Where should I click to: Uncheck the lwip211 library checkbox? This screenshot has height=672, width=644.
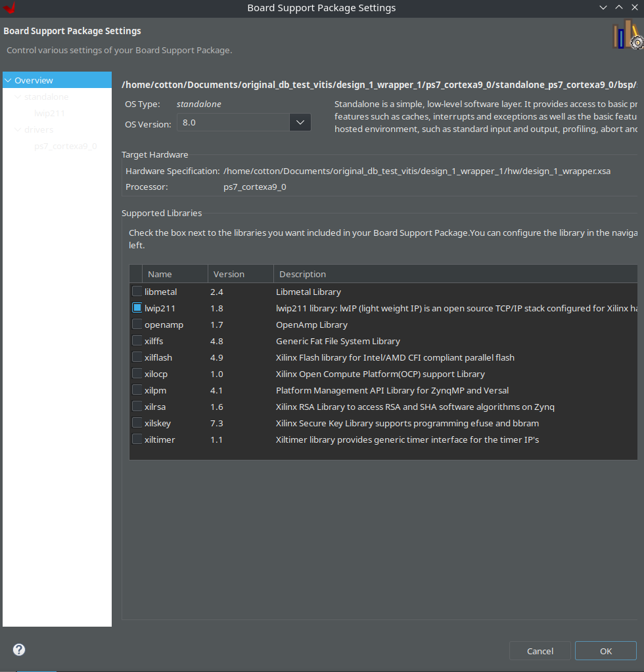(x=137, y=307)
